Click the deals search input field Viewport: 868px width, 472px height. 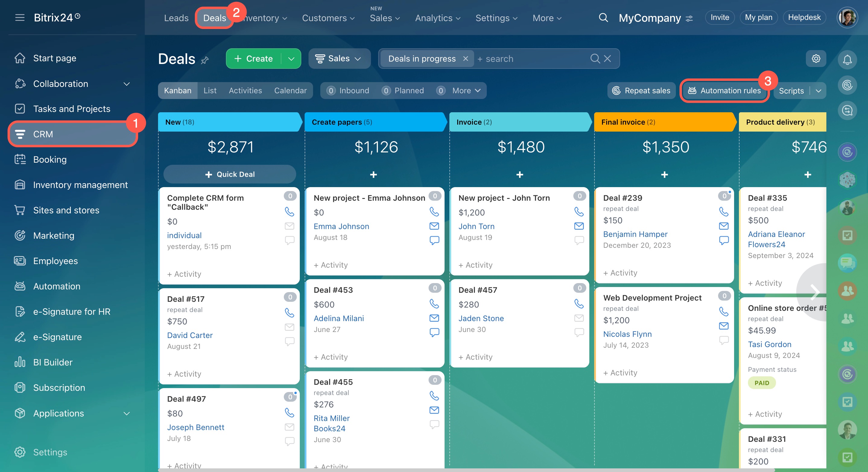tap(532, 59)
